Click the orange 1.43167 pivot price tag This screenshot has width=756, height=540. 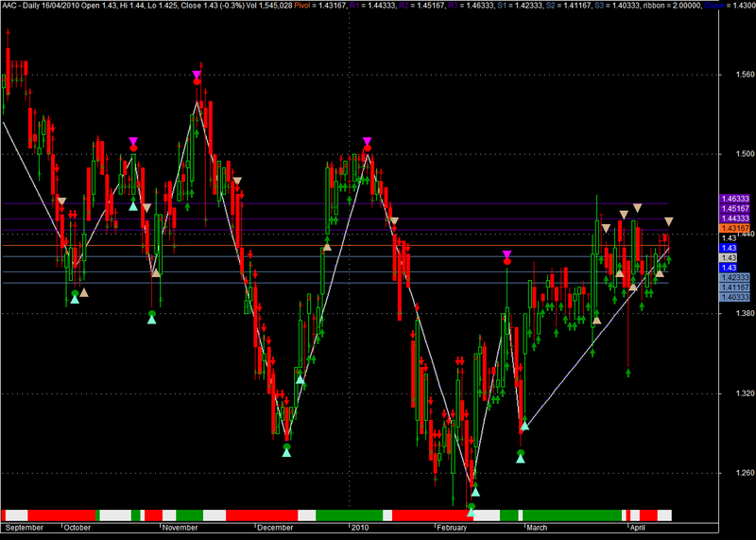[x=735, y=228]
